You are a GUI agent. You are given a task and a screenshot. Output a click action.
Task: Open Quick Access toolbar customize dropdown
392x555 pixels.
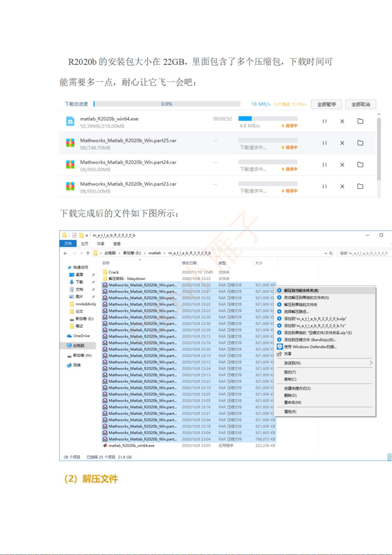pyautogui.click(x=87, y=235)
